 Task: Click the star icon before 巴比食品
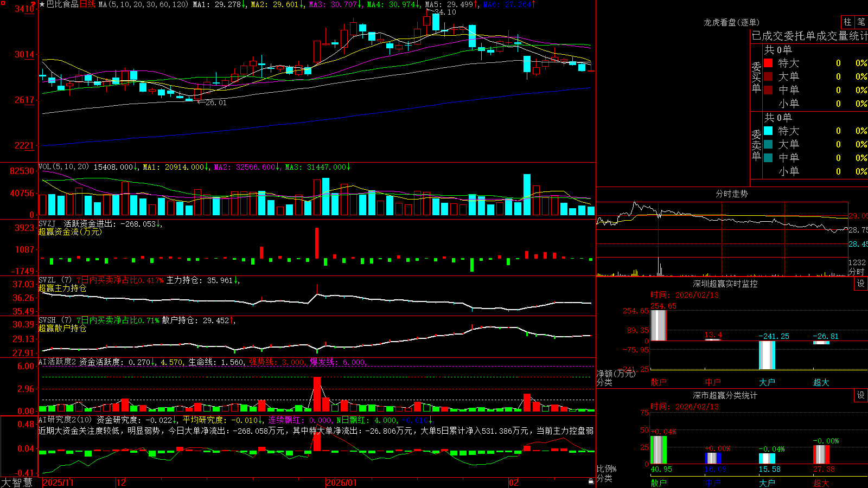[x=42, y=4]
